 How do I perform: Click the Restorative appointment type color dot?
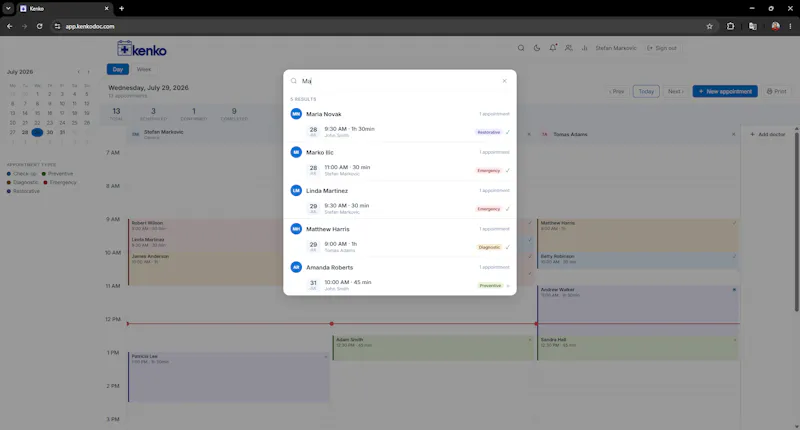[9, 191]
